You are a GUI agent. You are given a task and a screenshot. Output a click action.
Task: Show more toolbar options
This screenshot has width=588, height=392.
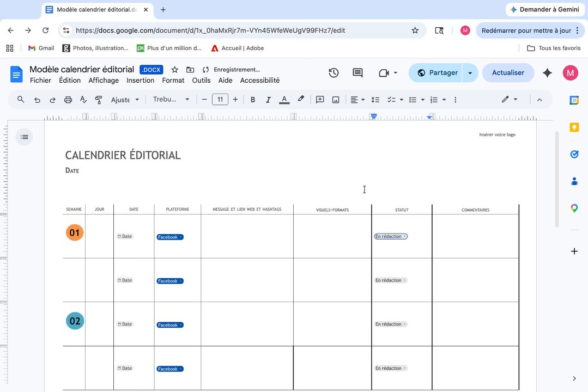[x=455, y=100]
